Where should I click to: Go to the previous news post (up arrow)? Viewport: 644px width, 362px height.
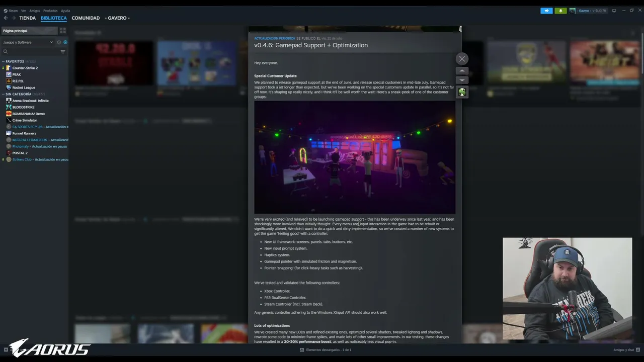coord(462,71)
